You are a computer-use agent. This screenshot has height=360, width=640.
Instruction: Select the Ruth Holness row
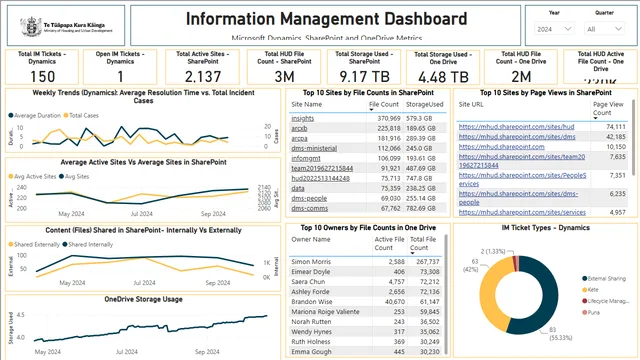[x=366, y=342]
